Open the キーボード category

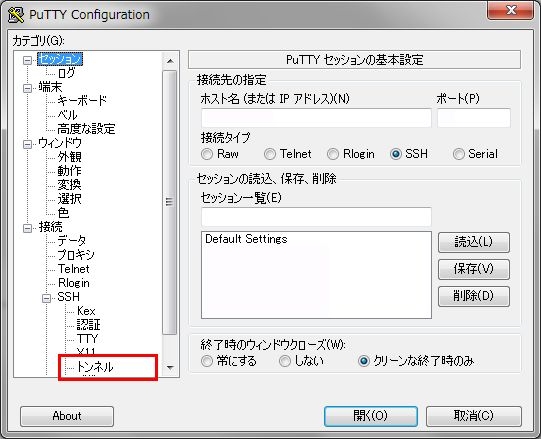tap(82, 101)
